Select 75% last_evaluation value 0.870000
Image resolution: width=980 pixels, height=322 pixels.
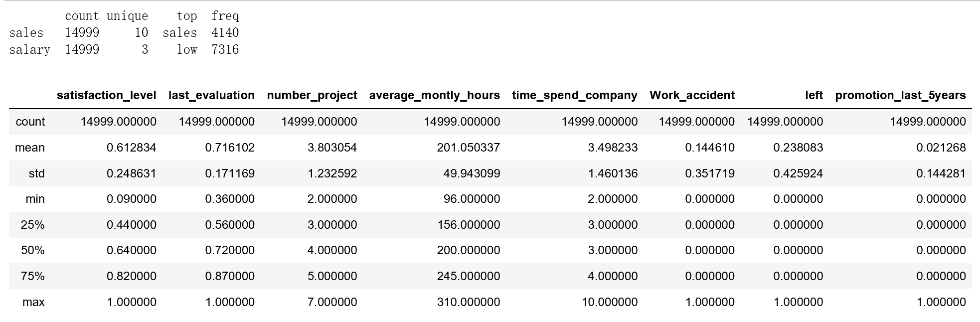(x=230, y=276)
